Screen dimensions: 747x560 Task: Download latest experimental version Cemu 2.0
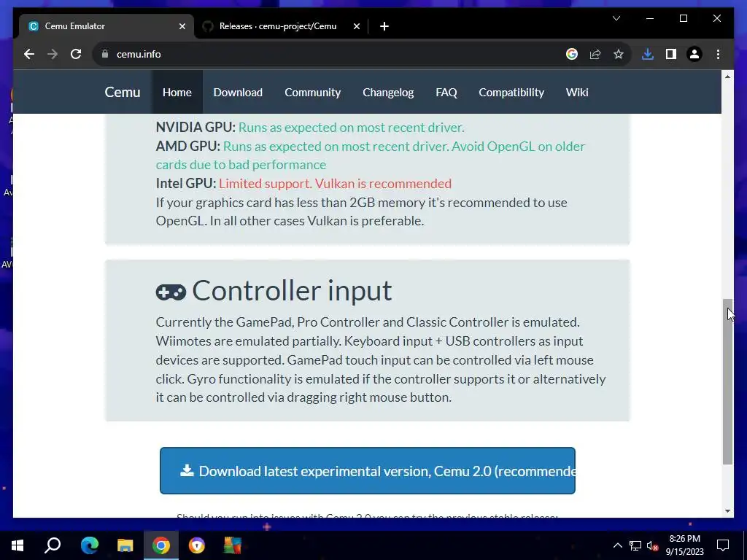368,470
